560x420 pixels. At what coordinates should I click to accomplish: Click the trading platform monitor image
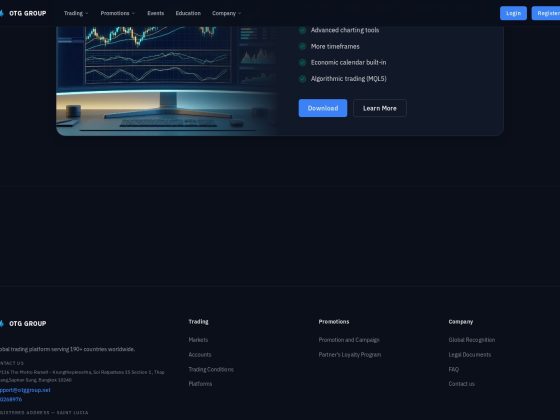pyautogui.click(x=168, y=81)
